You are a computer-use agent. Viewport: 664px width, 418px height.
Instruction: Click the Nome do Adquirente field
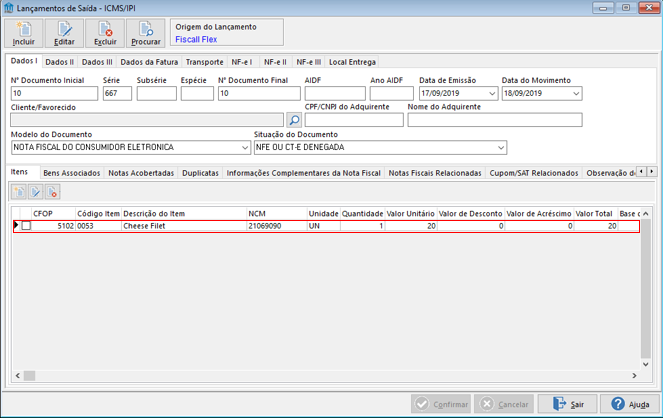(495, 120)
